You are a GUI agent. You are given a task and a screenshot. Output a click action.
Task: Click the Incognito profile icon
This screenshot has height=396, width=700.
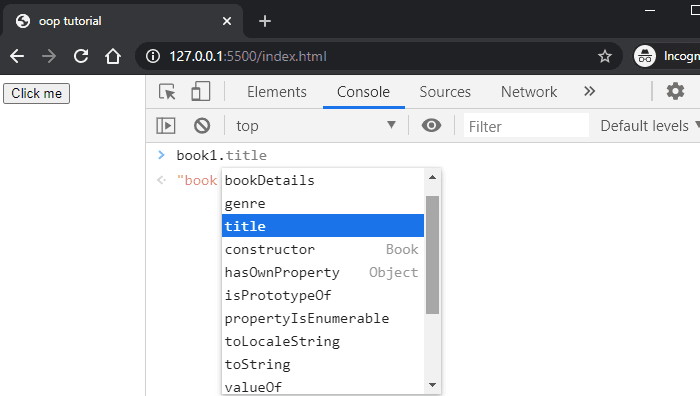tap(645, 56)
